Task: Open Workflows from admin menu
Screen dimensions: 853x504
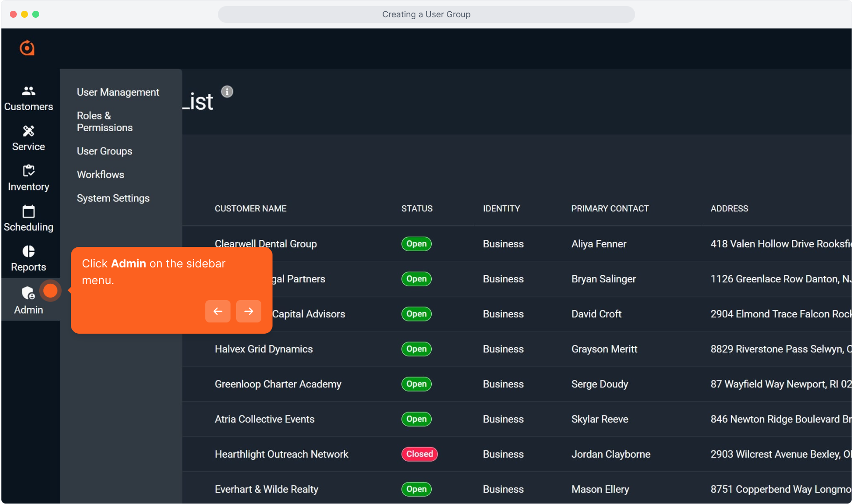Action: coord(100,175)
